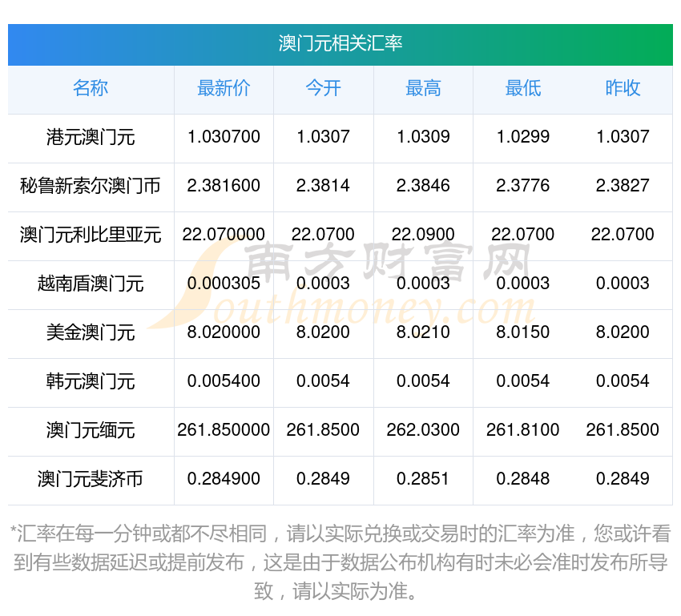
Task: Click the 澳门元缅元 row name
Action: [x=91, y=430]
